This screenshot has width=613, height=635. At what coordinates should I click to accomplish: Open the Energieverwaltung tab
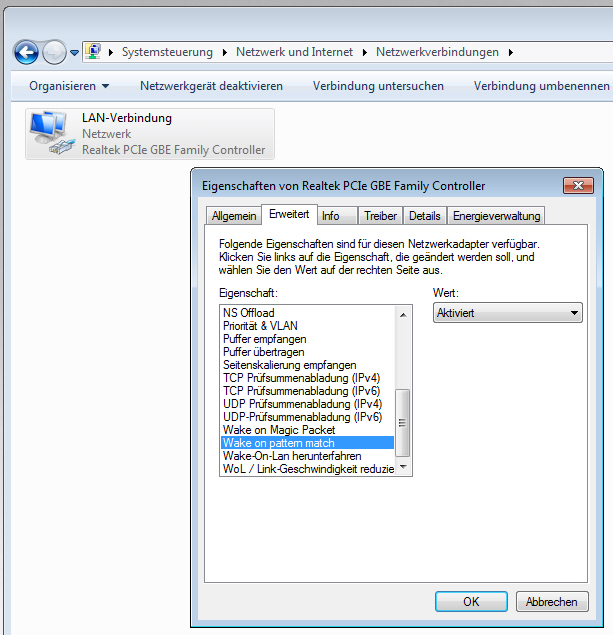[496, 216]
